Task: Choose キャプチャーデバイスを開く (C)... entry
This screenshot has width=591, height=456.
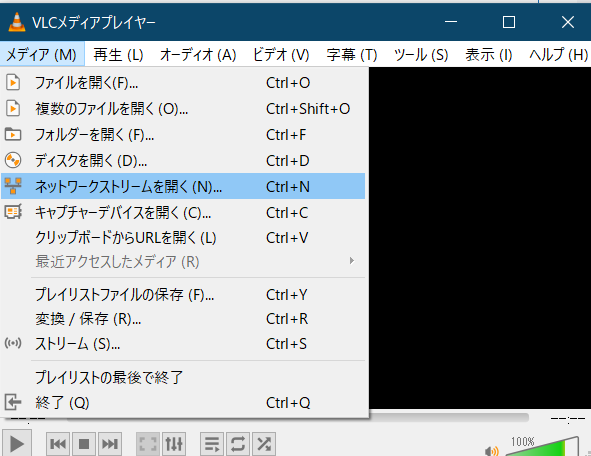Action: (x=183, y=212)
